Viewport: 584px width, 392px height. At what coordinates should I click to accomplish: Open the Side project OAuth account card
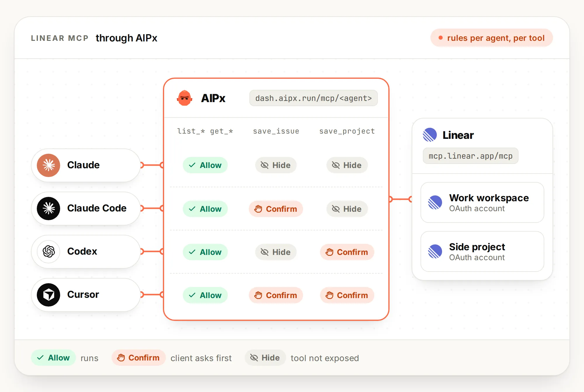[482, 251]
